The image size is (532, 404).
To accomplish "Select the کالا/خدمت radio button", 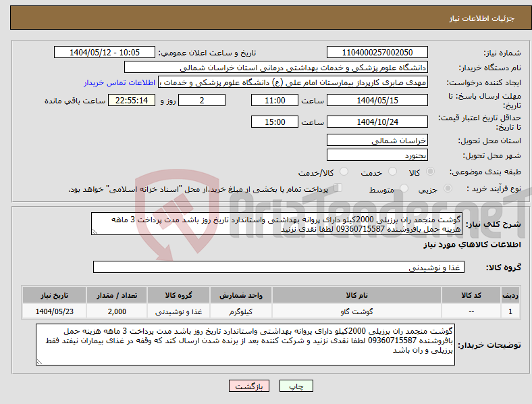I will 344,172.
